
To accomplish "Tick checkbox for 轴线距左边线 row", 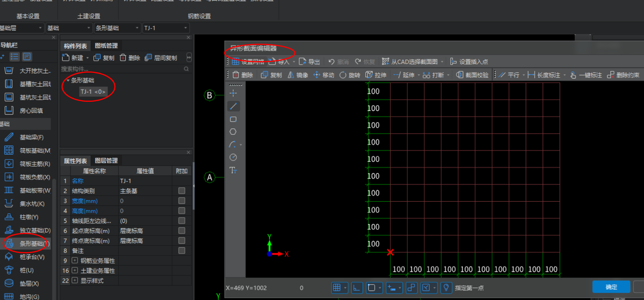I will point(182,221).
